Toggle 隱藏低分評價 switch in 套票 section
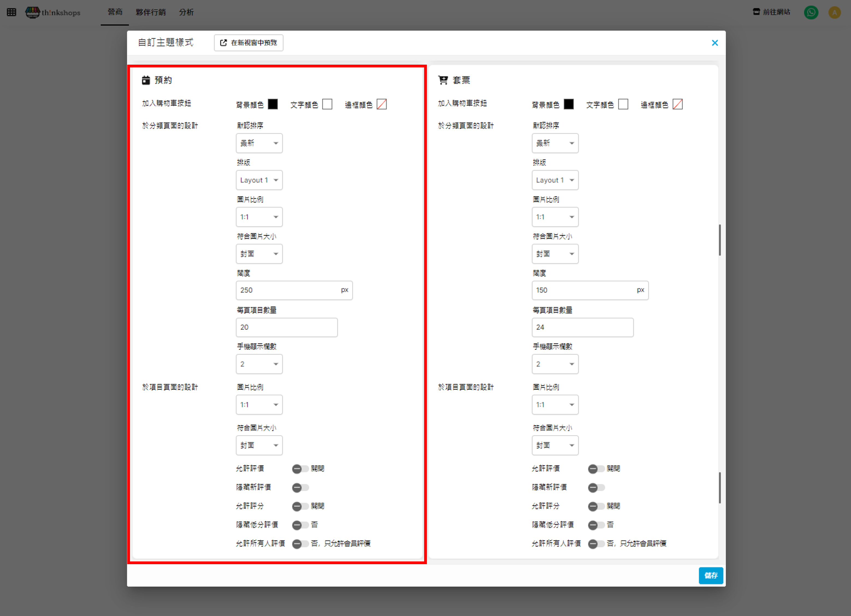The width and height of the screenshot is (851, 616). coord(596,525)
